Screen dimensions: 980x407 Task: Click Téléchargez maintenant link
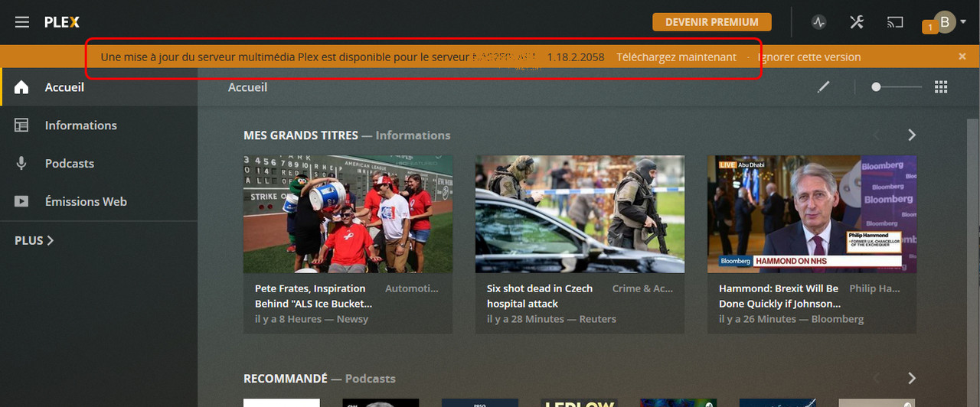677,57
